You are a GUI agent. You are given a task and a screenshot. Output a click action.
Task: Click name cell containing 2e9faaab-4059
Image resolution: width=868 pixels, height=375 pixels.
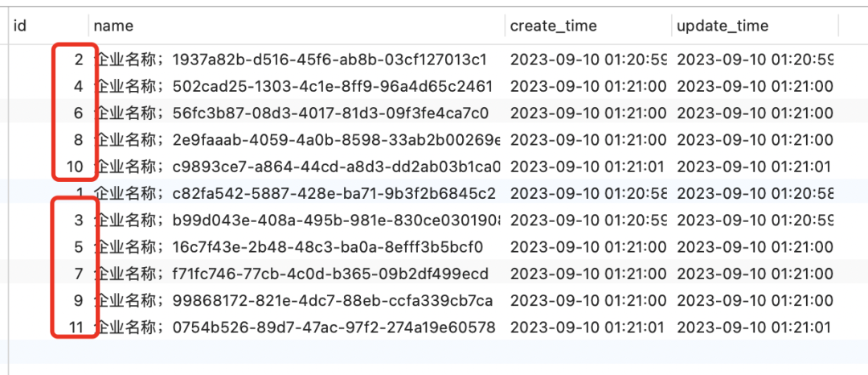tap(293, 139)
